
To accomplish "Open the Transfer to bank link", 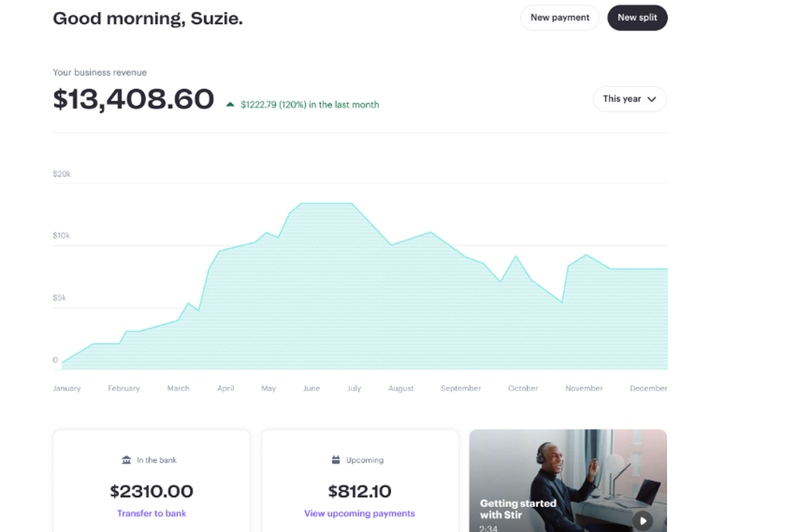I will 152,514.
